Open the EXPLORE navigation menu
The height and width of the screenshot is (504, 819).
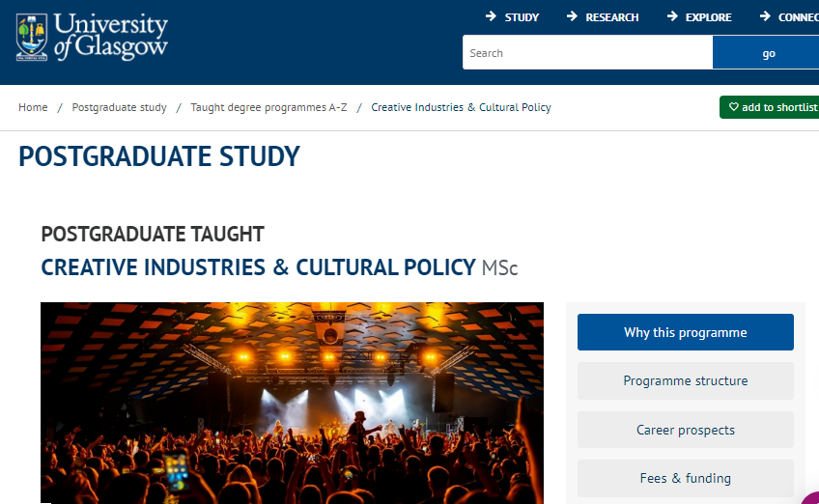(x=708, y=17)
